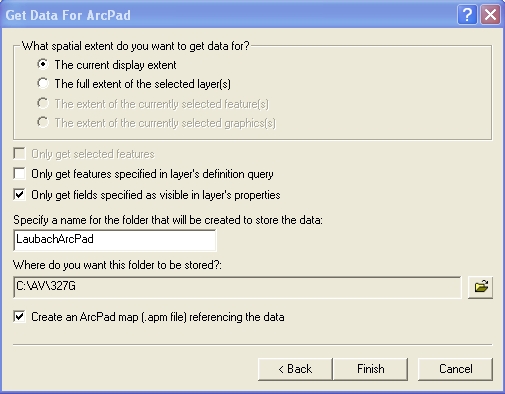
Task: Choose full extent of selected layer(s)
Action: click(x=43, y=83)
